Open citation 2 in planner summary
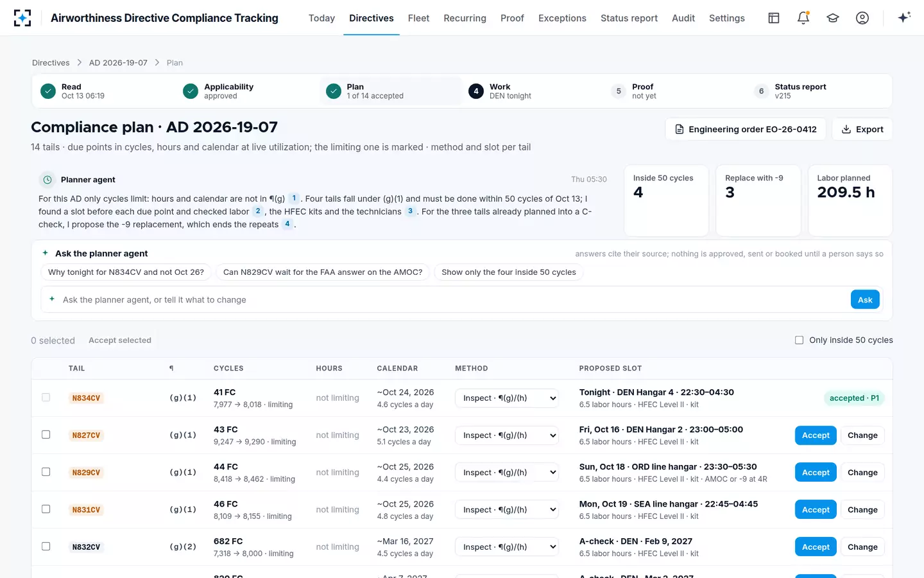The image size is (924, 578). coord(258,211)
